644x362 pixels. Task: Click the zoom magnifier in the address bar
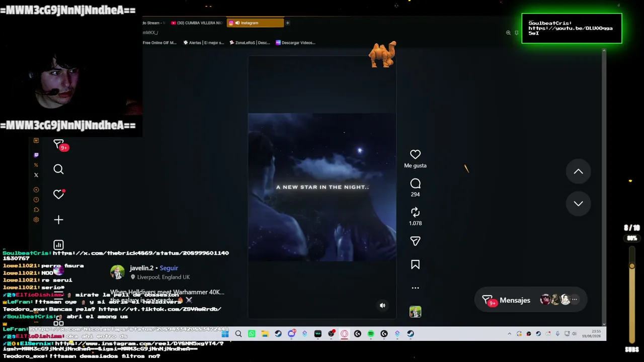pyautogui.click(x=508, y=33)
